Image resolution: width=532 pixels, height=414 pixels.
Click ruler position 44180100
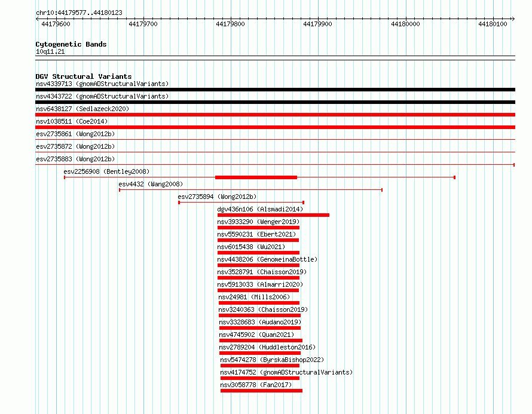coord(493,24)
